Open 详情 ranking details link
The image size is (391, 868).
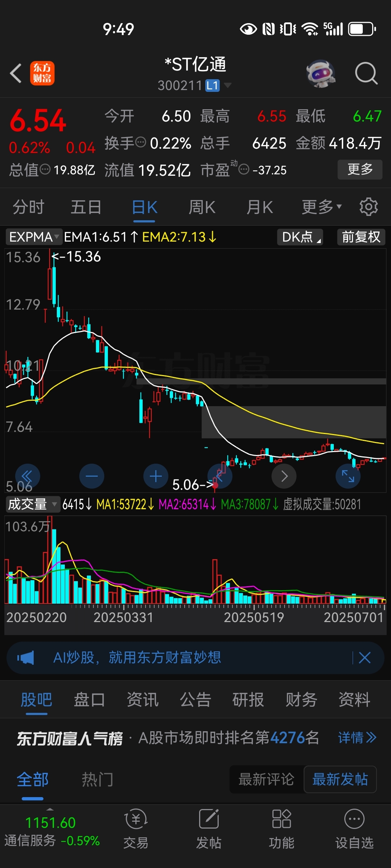[x=357, y=738]
